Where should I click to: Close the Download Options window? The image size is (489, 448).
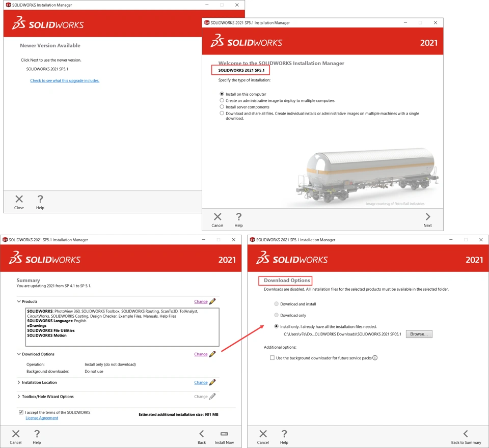coord(480,239)
